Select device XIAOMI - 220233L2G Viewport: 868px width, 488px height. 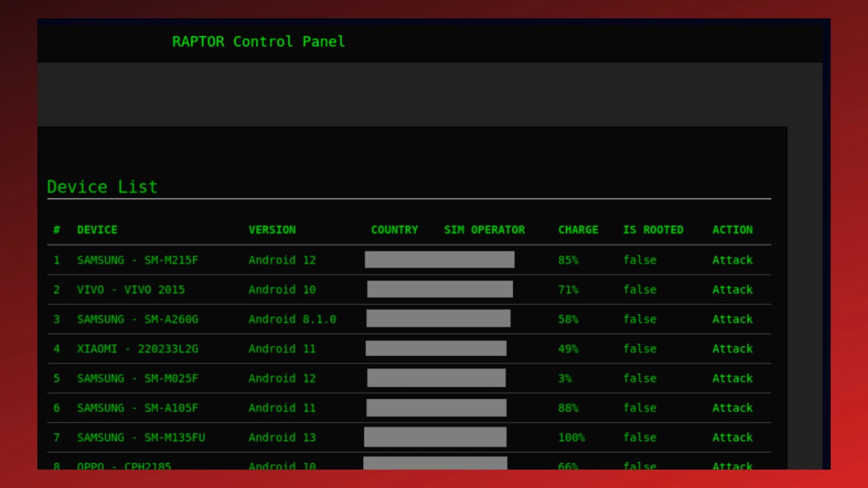(x=138, y=349)
